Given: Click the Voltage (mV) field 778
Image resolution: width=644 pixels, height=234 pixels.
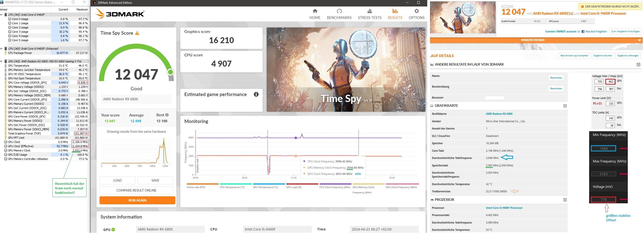Looking at the screenshot, I should [x=603, y=200].
